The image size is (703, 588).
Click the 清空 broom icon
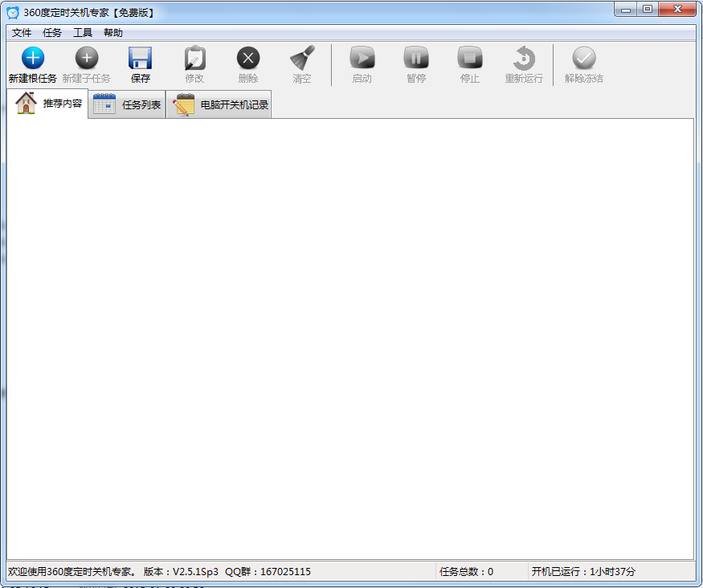[302, 58]
